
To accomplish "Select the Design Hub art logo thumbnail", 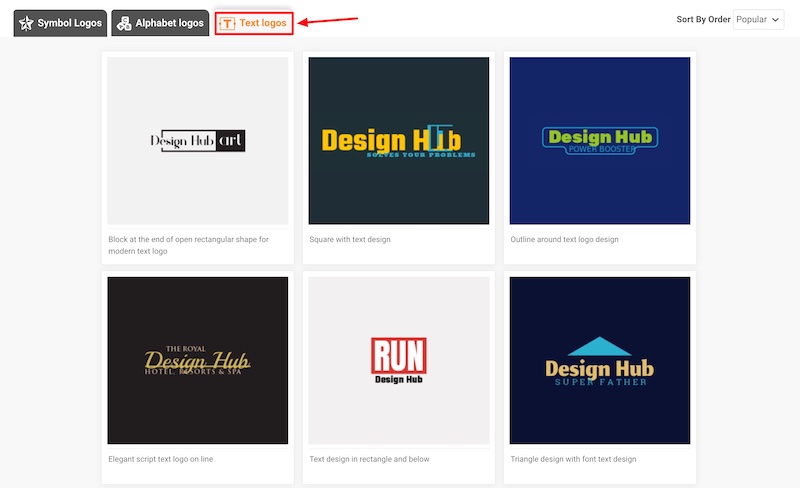I will tap(197, 140).
